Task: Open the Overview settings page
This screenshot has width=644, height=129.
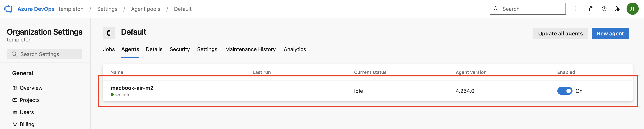Action: click(x=31, y=88)
